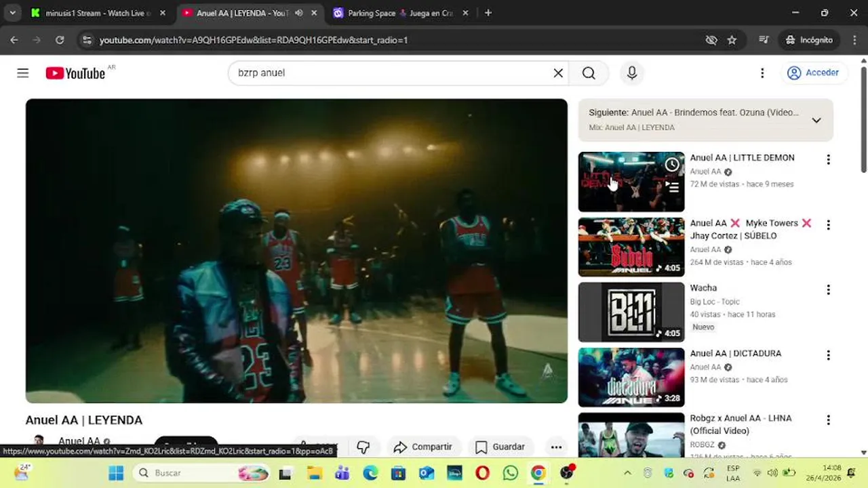Click the video player area
Screen dimensions: 868x488
point(296,251)
